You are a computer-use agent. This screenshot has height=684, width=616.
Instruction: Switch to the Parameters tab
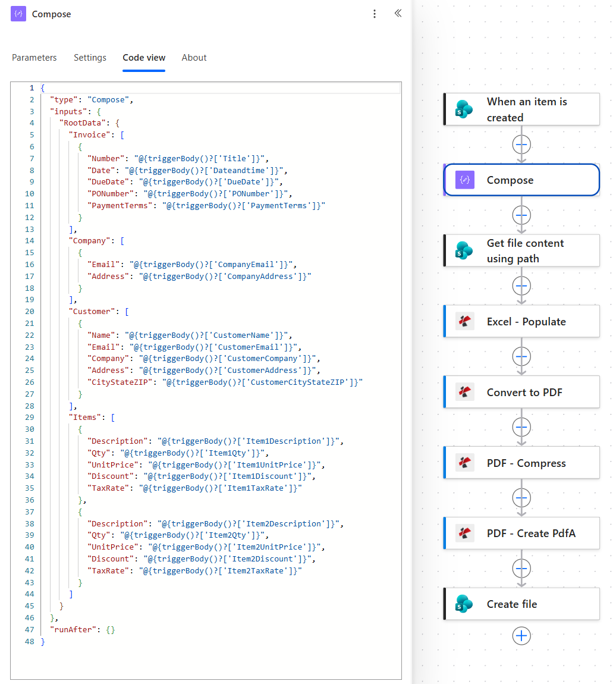pyautogui.click(x=34, y=58)
